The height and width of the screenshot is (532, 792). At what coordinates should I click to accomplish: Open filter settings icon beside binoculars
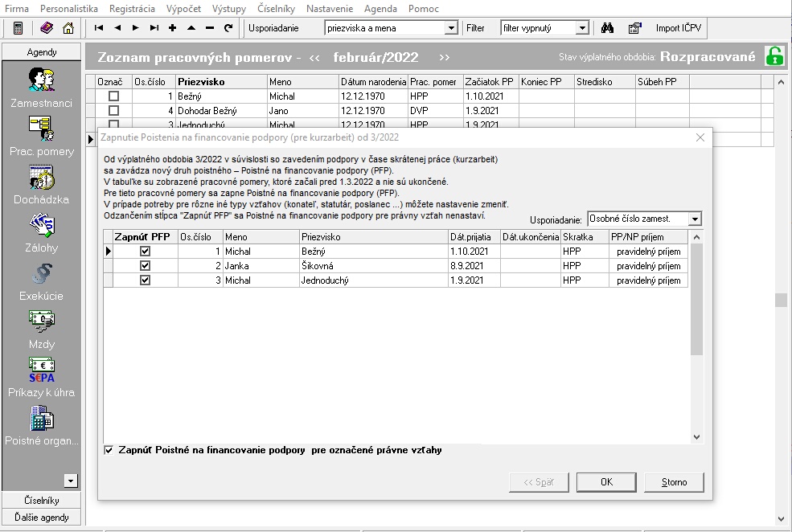[x=634, y=28]
